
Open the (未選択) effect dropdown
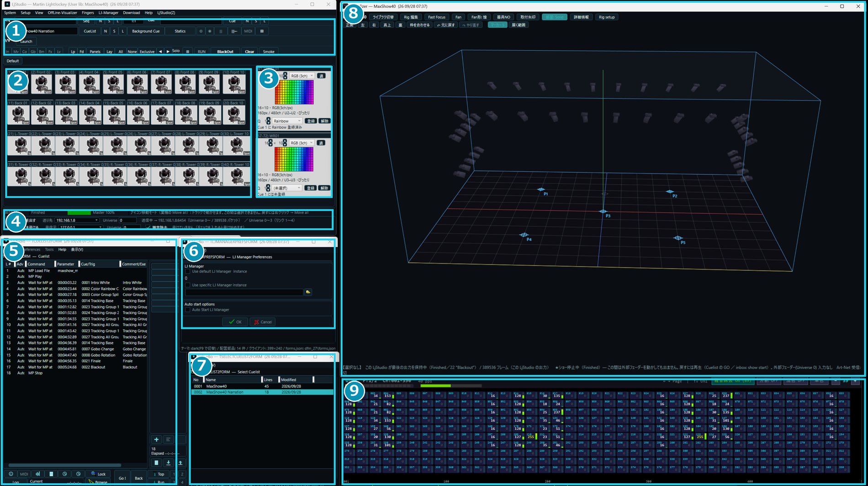(x=287, y=188)
